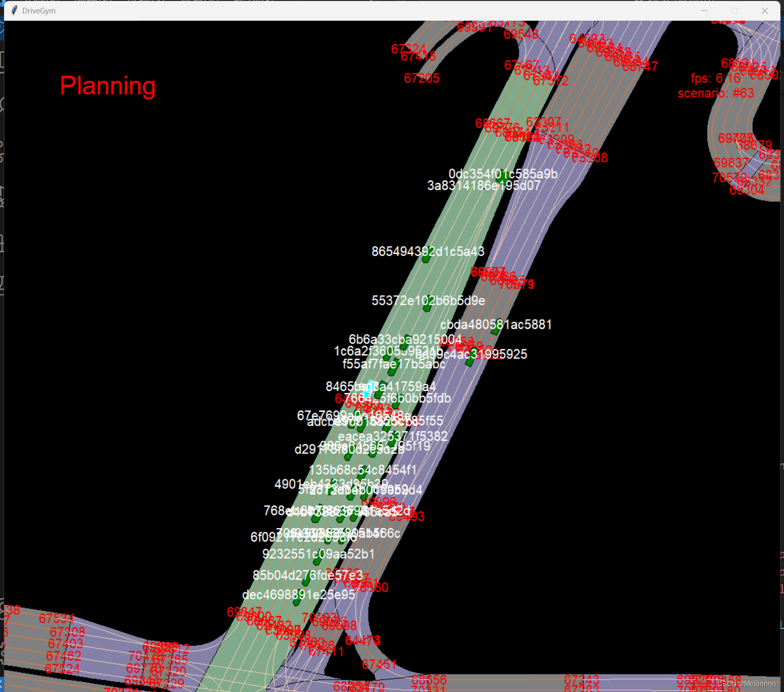Screen dimensions: 784x692
Task: Click the 0dc354f01c585a9b agent label
Action: [502, 174]
